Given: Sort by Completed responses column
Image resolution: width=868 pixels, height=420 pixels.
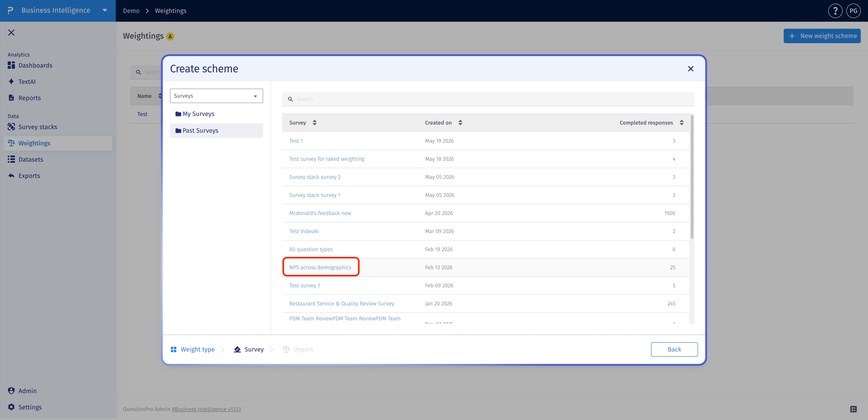Looking at the screenshot, I should click(681, 123).
